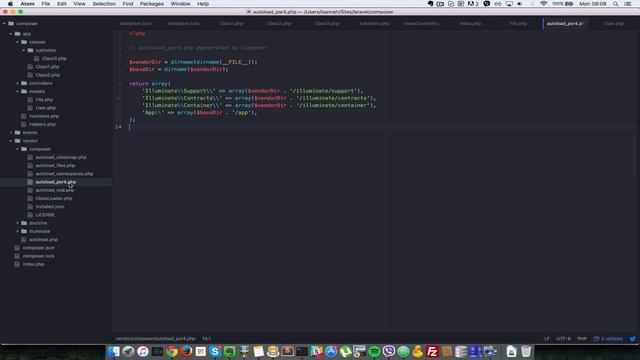Open the Apple menu
The image size is (640, 360).
pos(10,4)
